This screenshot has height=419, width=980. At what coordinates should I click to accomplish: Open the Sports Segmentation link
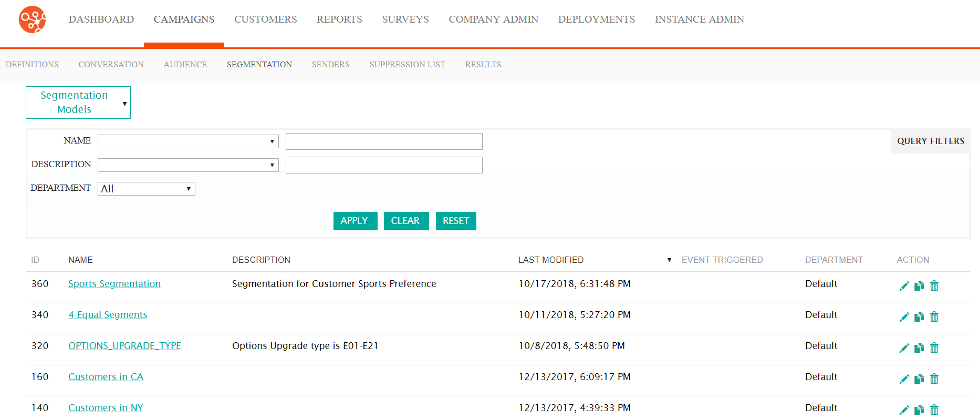click(x=114, y=284)
